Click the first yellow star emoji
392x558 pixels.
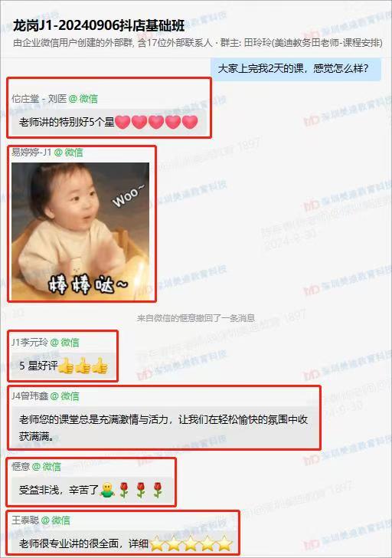pyautogui.click(x=157, y=543)
